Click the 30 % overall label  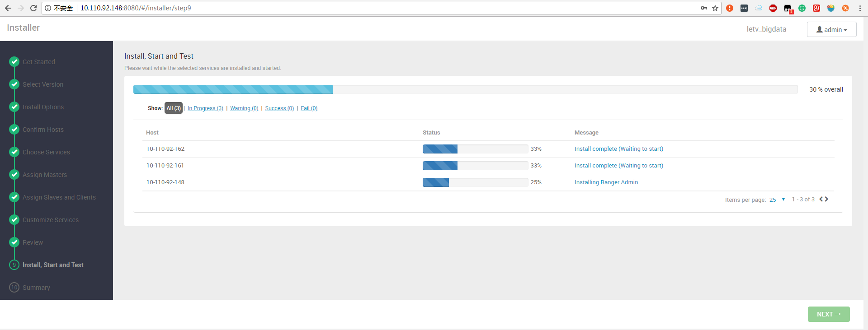pyautogui.click(x=826, y=89)
